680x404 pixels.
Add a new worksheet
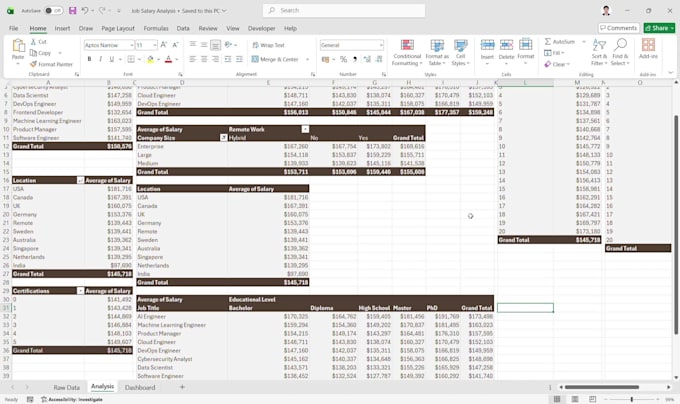click(182, 387)
